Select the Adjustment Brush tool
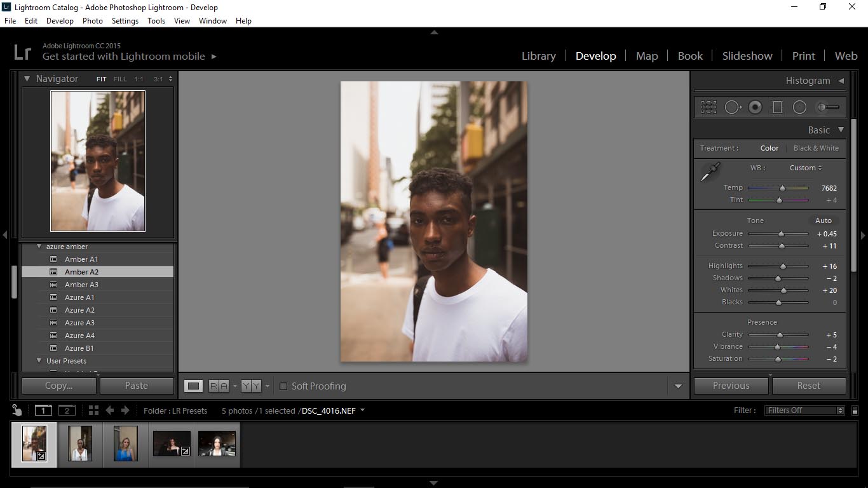The height and width of the screenshot is (488, 868). pyautogui.click(x=828, y=107)
